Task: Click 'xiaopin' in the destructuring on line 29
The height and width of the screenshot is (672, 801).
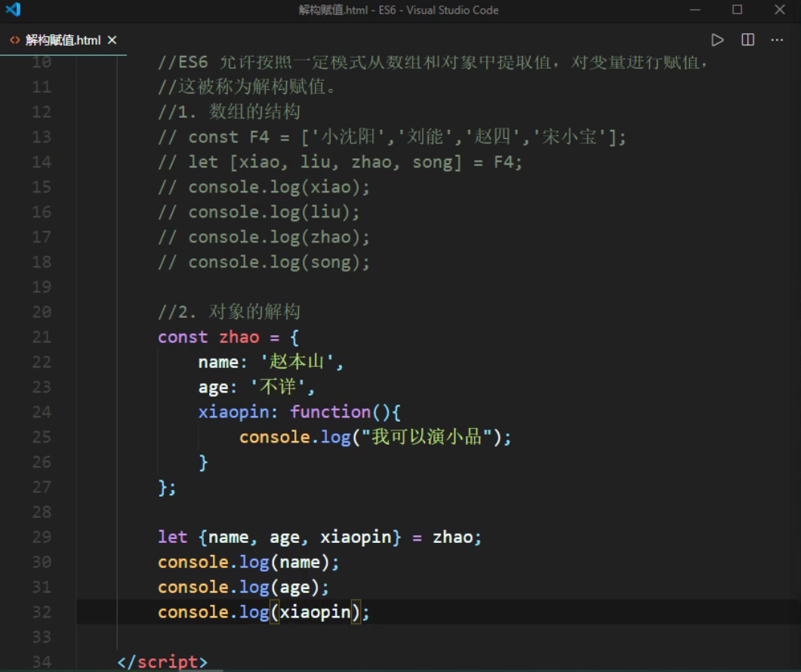Action: pos(356,537)
